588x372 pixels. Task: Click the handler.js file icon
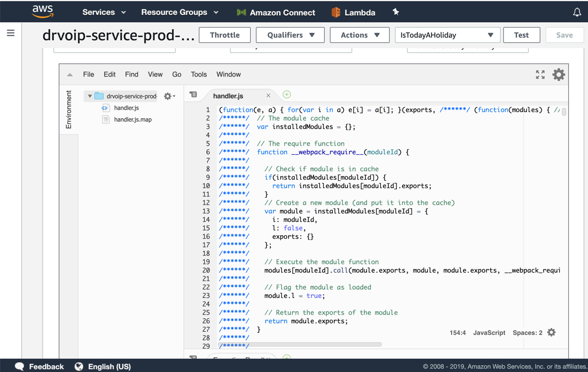105,108
